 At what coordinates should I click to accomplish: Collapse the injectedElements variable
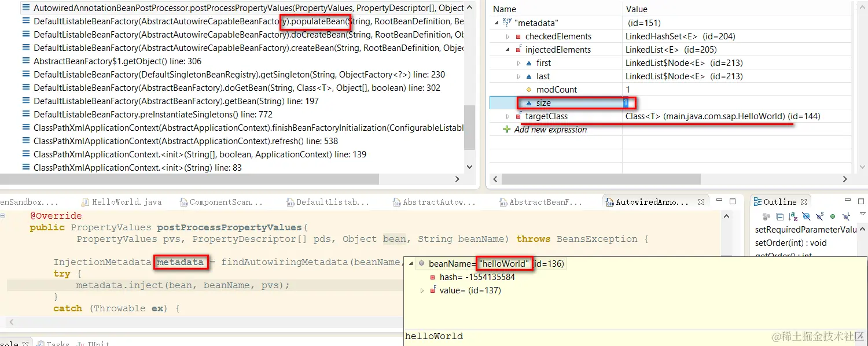point(507,49)
